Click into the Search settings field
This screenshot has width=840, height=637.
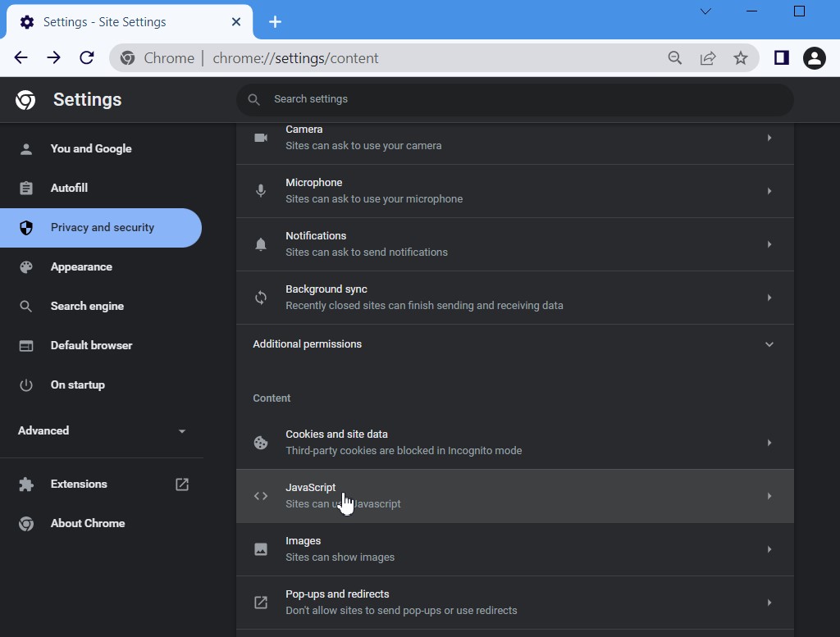pos(515,99)
